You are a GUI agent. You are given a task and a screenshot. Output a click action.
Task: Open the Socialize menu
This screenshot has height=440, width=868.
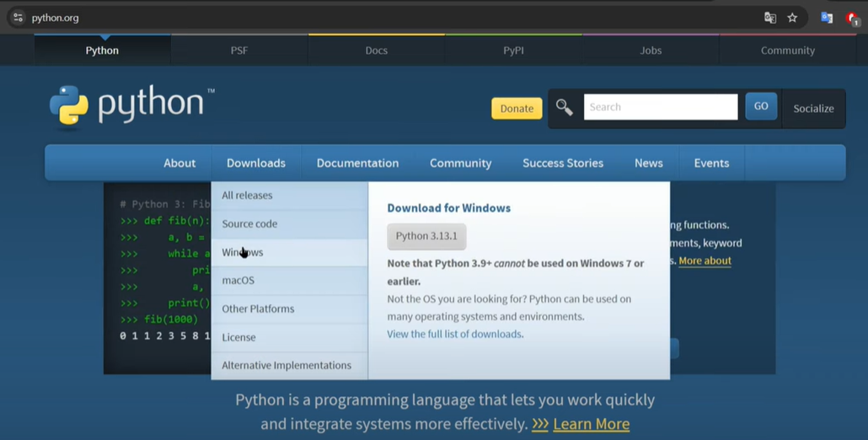tap(813, 109)
